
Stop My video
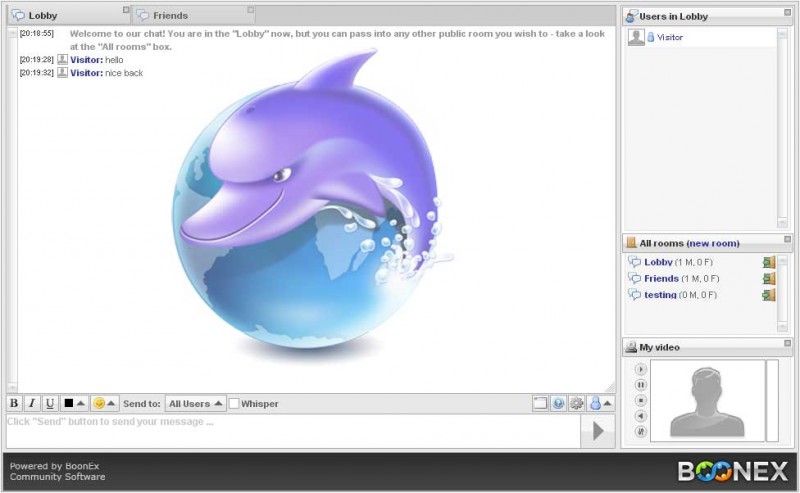(x=640, y=401)
